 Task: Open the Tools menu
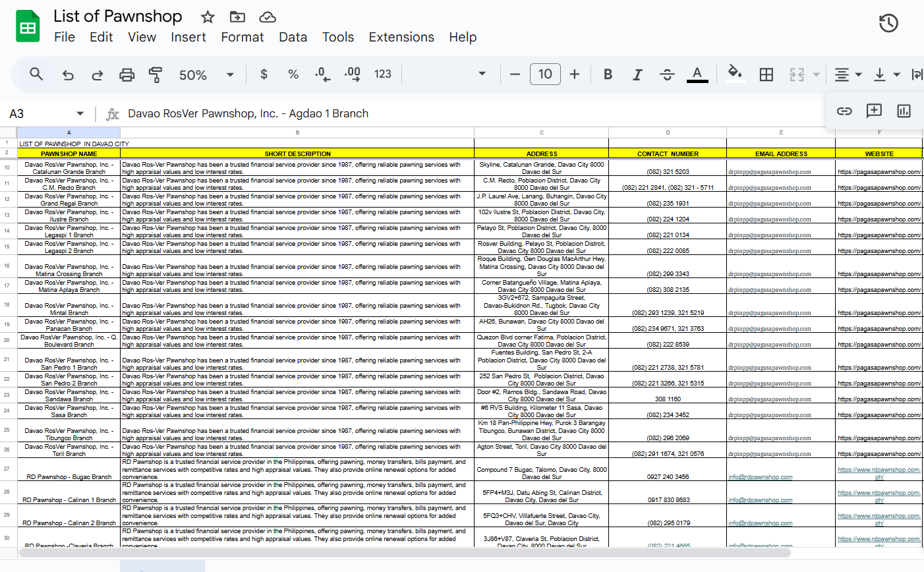pos(338,37)
